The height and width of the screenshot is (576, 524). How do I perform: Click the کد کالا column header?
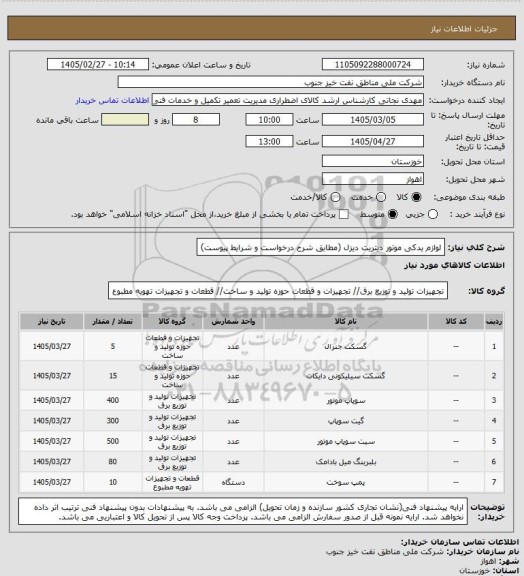pos(456,321)
